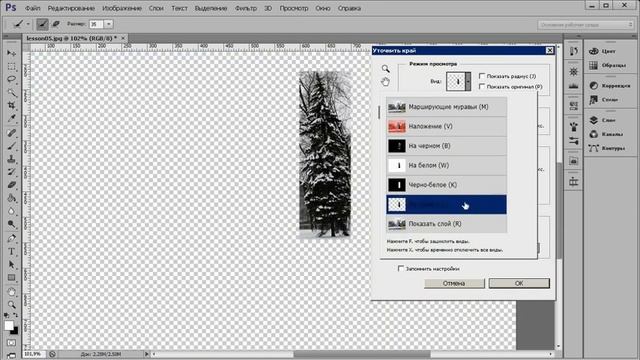Choose Наложение (V) view mode

tap(446, 127)
